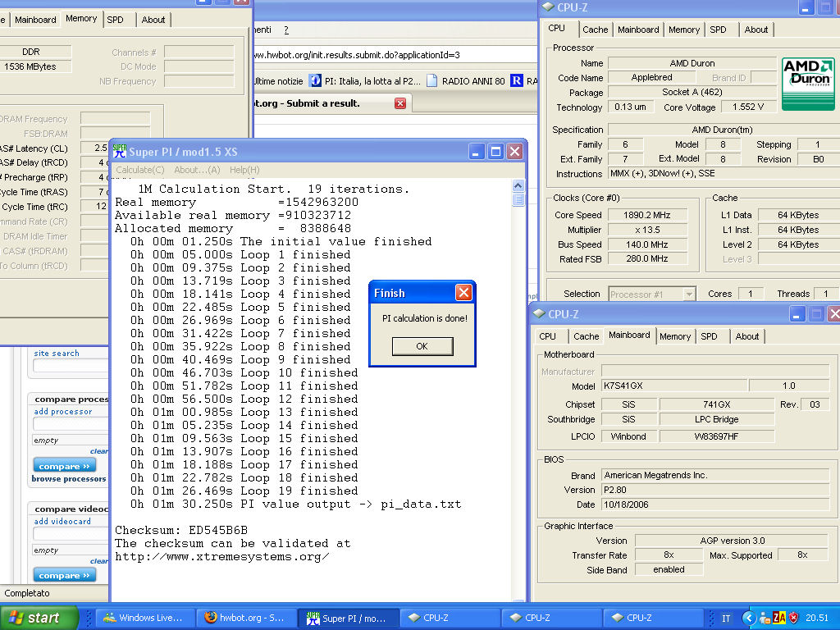This screenshot has height=630, width=840.
Task: Click the RADIO ANNI 80 page icon
Action: (x=431, y=81)
